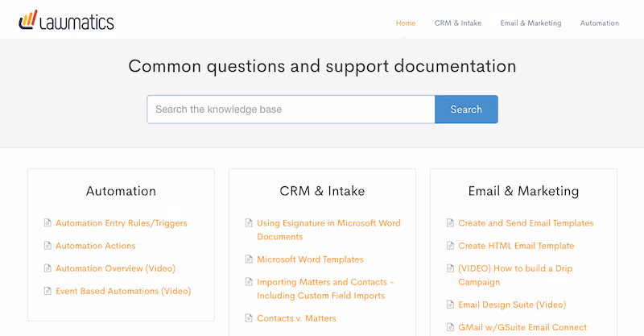
Task: Click document icon beside Using Esignature article
Action: (249, 223)
